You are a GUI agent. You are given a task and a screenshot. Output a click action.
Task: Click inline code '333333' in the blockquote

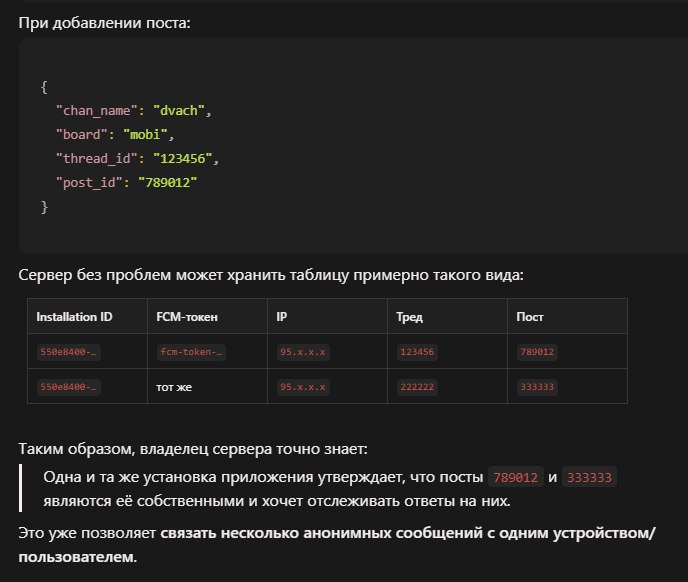pyautogui.click(x=589, y=477)
